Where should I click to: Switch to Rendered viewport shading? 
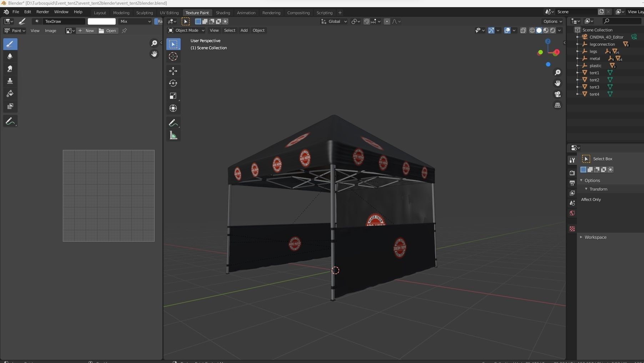[x=553, y=30]
